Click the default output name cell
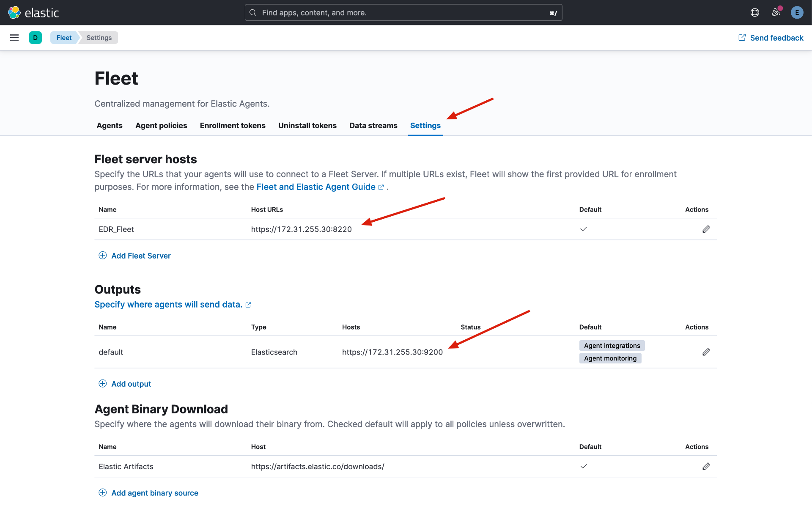 coord(111,352)
